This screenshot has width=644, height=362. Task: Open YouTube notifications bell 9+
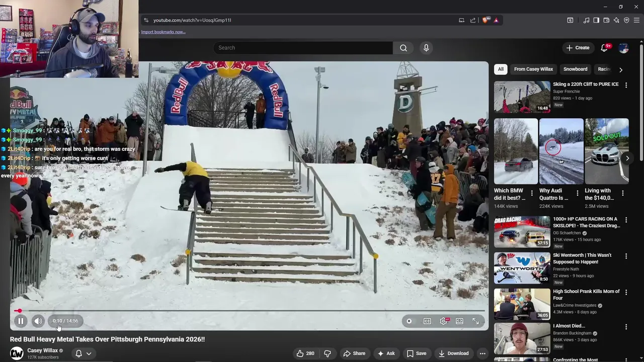tap(605, 48)
